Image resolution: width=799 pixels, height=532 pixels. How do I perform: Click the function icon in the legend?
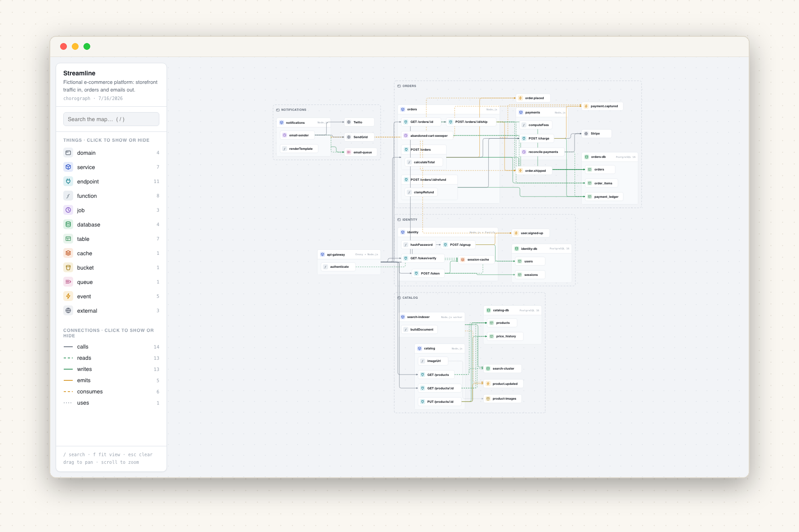pos(68,196)
